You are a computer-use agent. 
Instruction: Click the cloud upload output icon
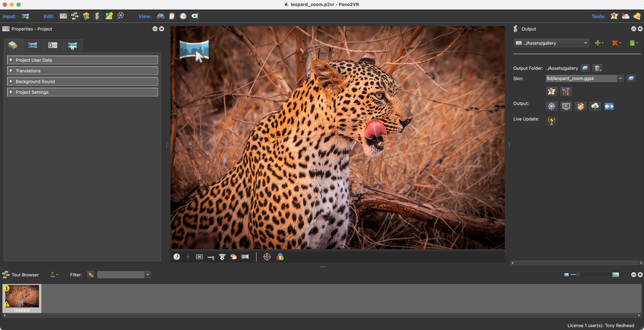[595, 106]
